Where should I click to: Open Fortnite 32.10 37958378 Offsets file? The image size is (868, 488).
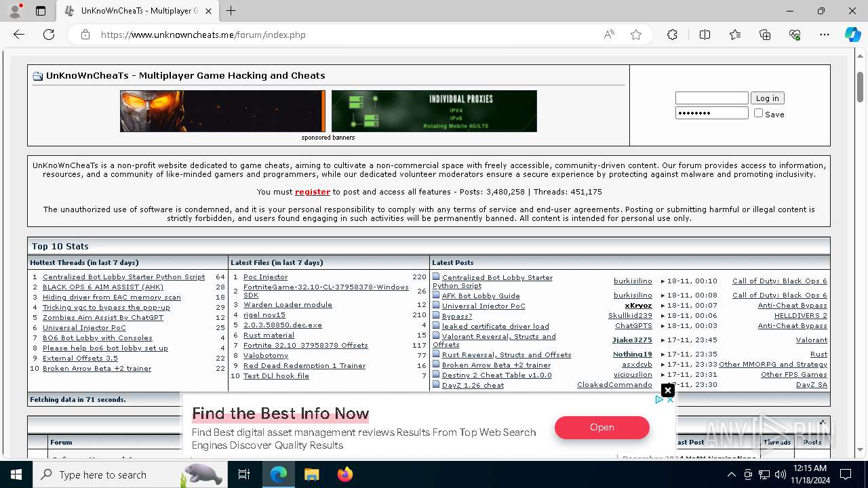click(306, 345)
